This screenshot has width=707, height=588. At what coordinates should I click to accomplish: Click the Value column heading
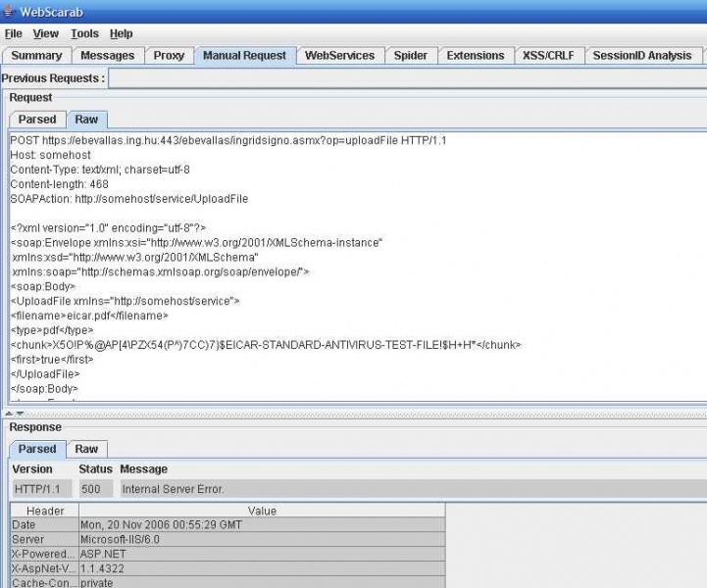[x=262, y=511]
